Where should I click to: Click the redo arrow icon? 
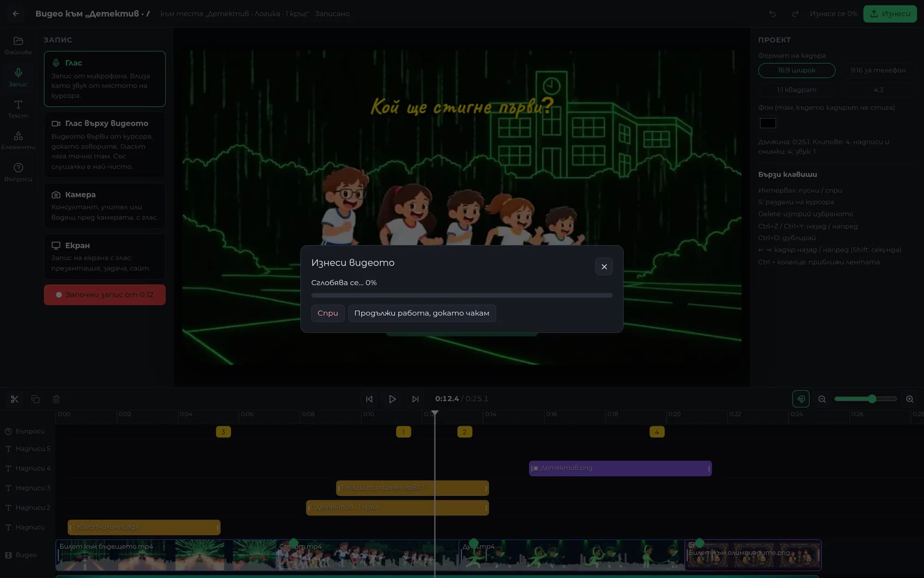[795, 14]
